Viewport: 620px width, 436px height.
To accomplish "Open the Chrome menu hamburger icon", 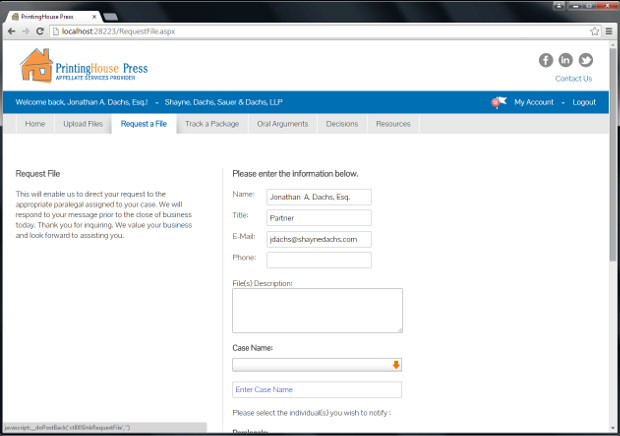I will click(x=609, y=31).
